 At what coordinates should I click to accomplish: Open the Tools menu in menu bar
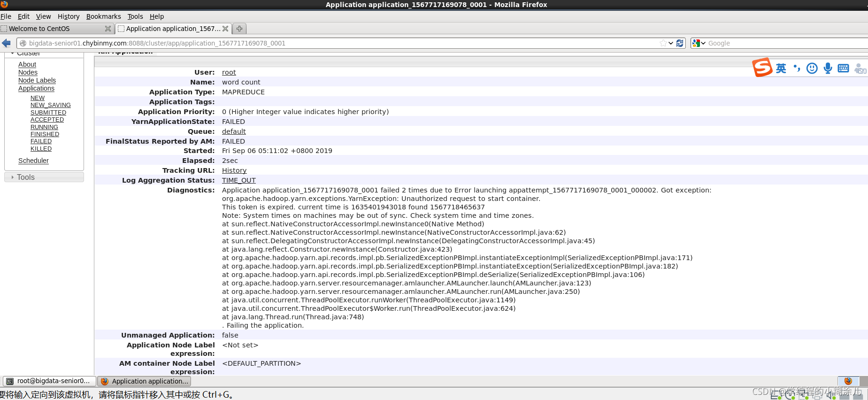pyautogui.click(x=135, y=16)
